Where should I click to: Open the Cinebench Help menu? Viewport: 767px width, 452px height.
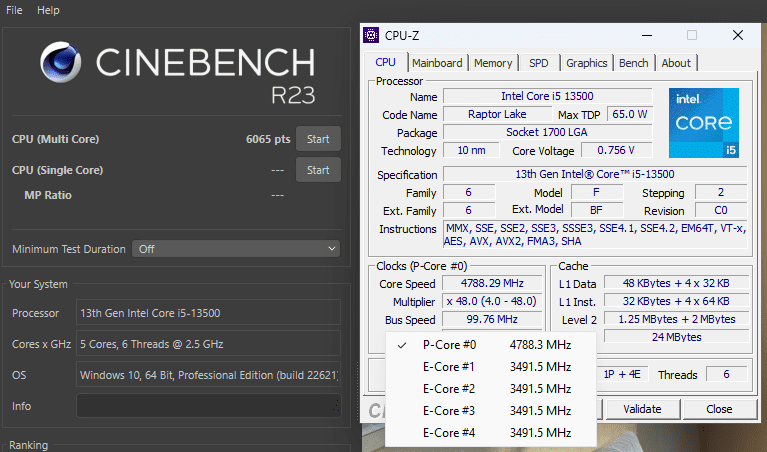pos(48,10)
